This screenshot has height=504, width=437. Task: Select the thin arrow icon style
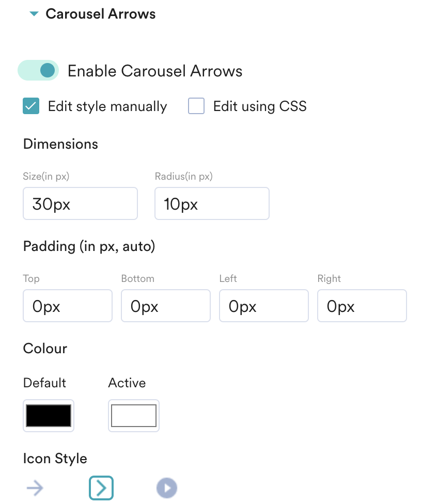pos(35,488)
